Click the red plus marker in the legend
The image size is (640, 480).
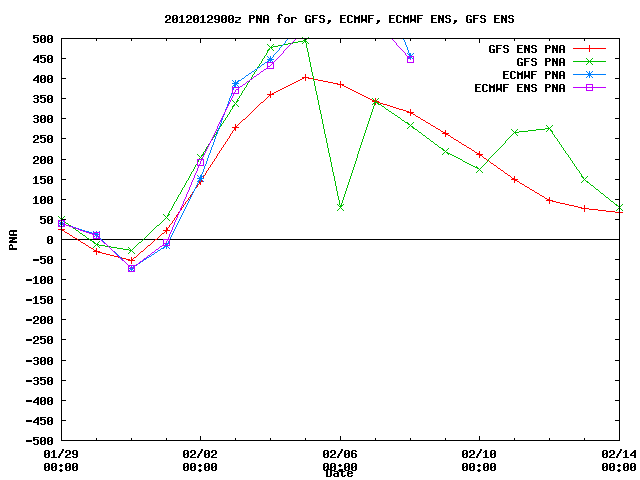[x=589, y=49]
